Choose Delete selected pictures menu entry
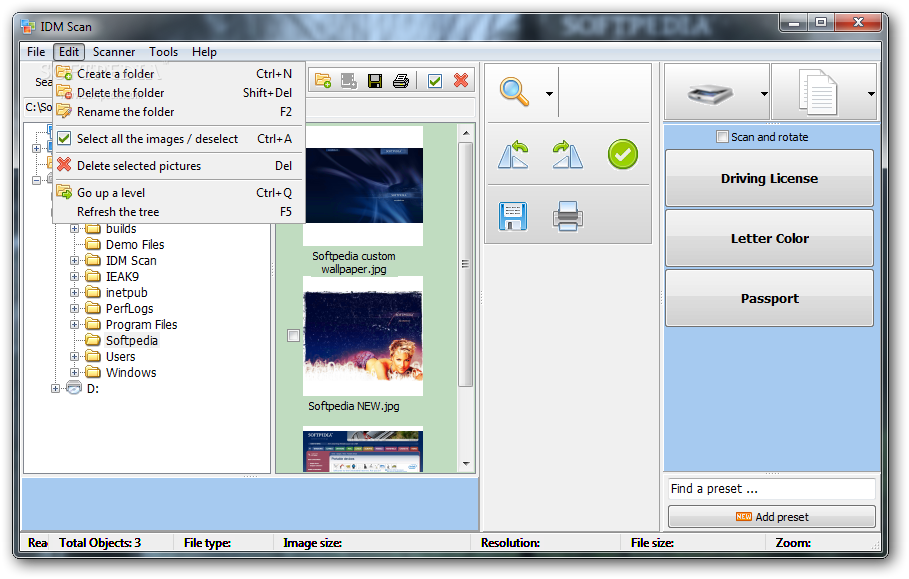 [x=179, y=166]
